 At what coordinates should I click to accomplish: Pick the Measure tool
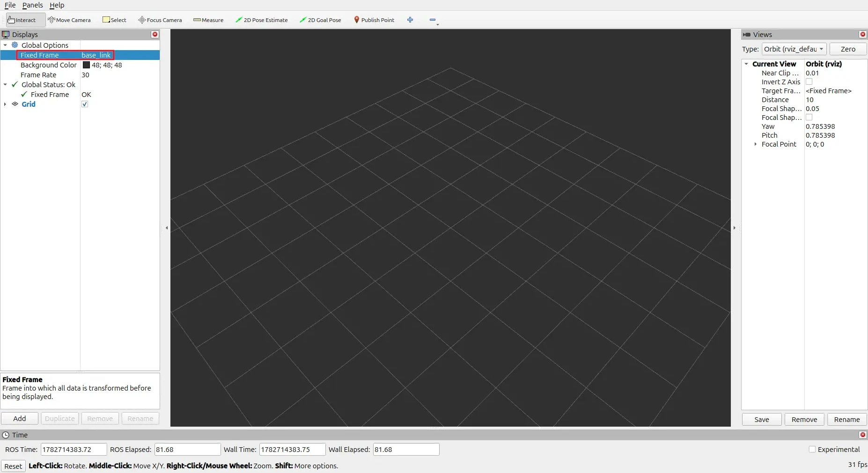208,20
